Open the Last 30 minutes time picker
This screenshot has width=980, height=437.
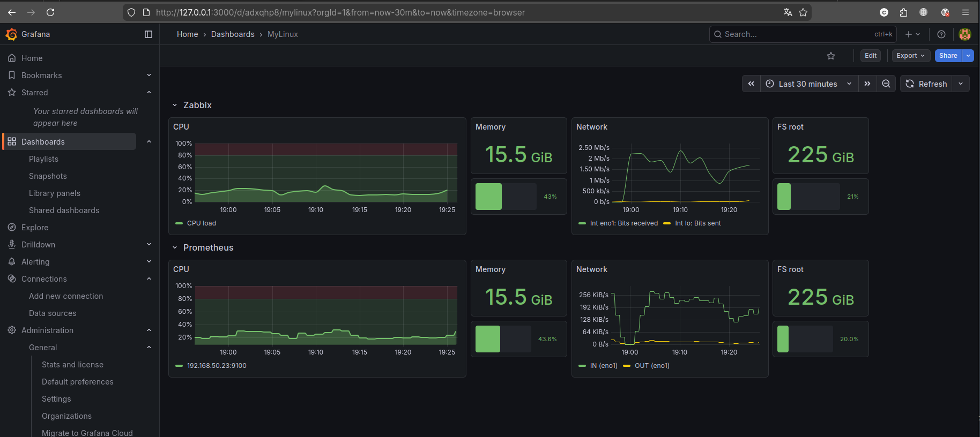(808, 84)
